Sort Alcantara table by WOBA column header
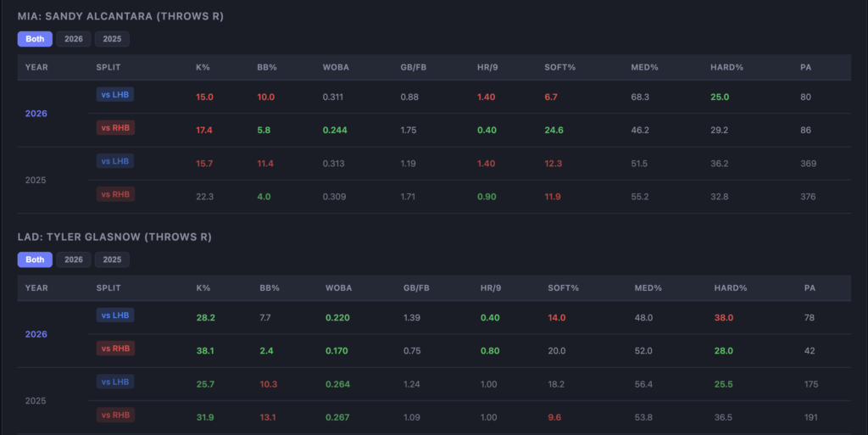Viewport: 868px width, 435px height. [335, 67]
